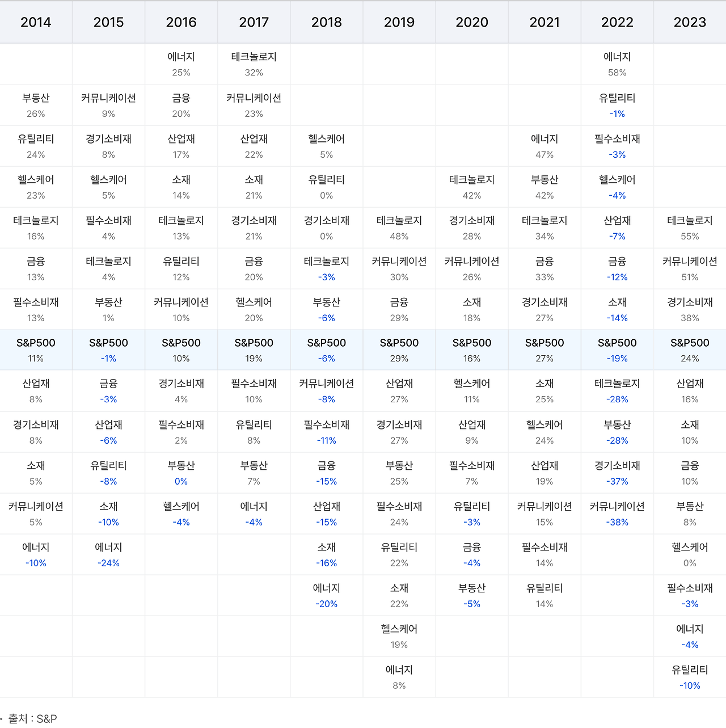Click the 부동산 -5% cell in 2020

471,595
